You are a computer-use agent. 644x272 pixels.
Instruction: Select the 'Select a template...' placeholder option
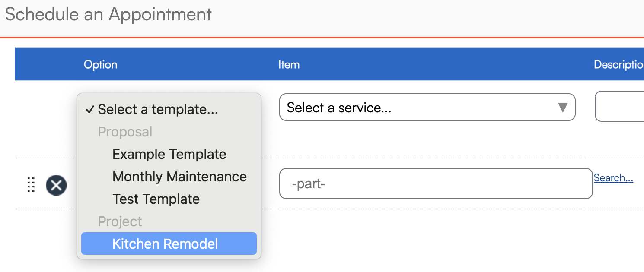(x=158, y=110)
